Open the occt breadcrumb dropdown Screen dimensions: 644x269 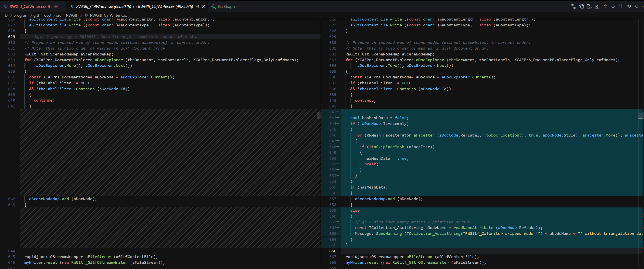[48, 15]
